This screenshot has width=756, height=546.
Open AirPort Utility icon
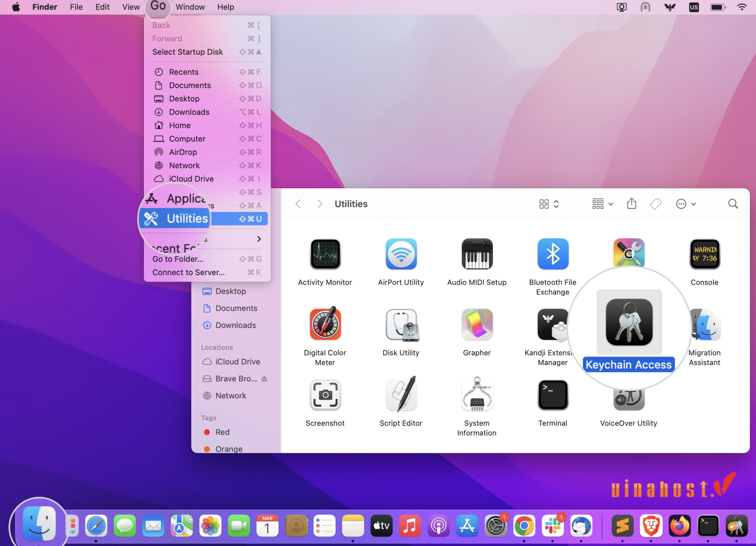click(401, 254)
